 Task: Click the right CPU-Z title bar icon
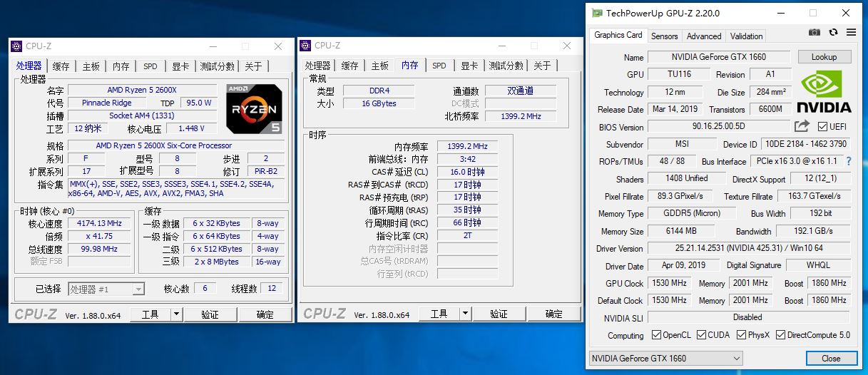coord(306,46)
